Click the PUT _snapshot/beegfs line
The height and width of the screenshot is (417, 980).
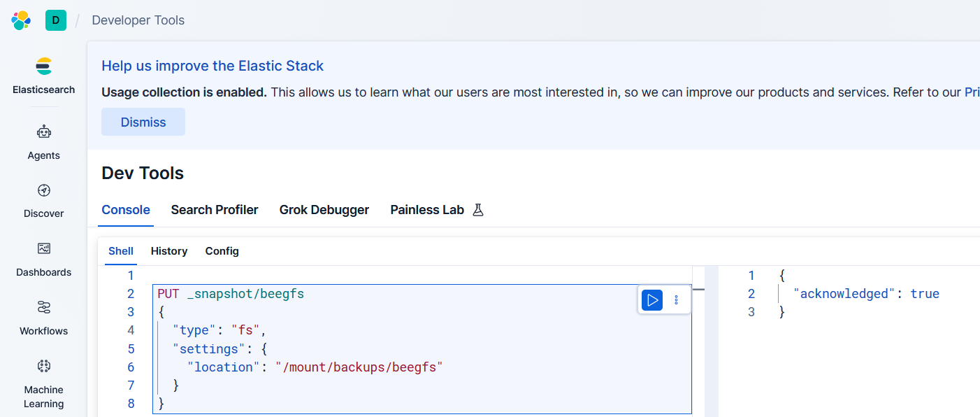point(231,294)
